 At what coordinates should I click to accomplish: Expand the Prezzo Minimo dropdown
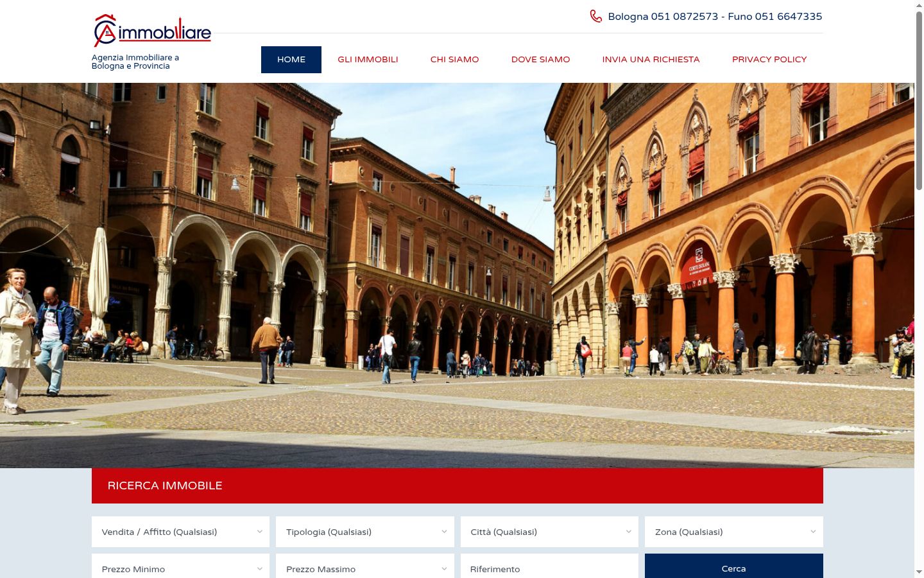[181, 566]
